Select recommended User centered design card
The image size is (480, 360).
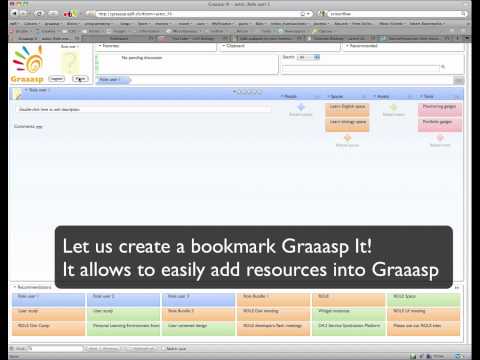point(199,329)
